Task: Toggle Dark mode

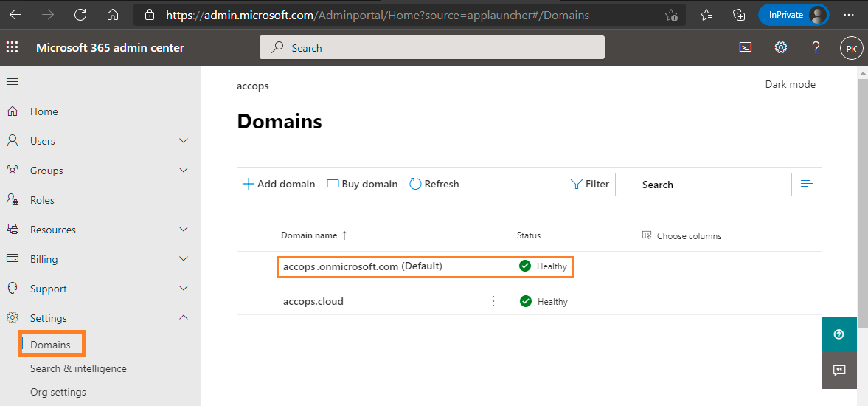Action: pos(790,85)
